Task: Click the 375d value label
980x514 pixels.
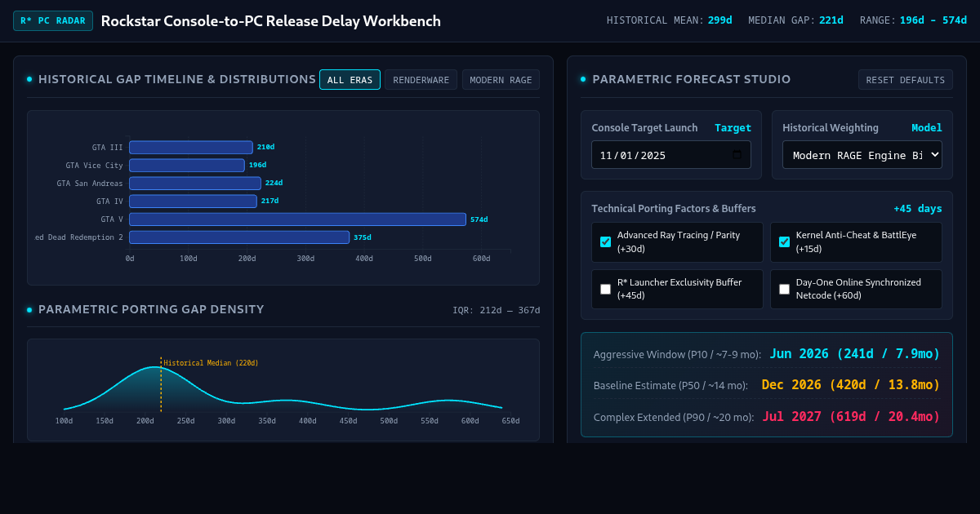Action: 362,237
